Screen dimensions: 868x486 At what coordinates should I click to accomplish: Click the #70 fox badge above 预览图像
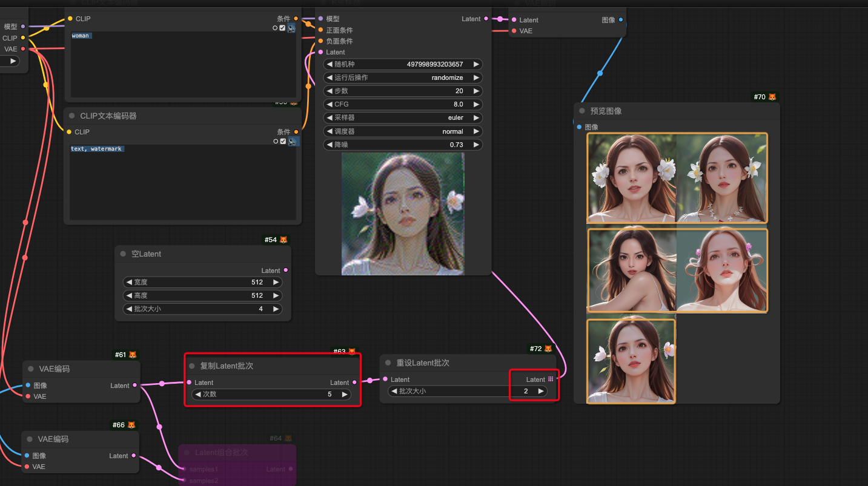[x=765, y=97]
